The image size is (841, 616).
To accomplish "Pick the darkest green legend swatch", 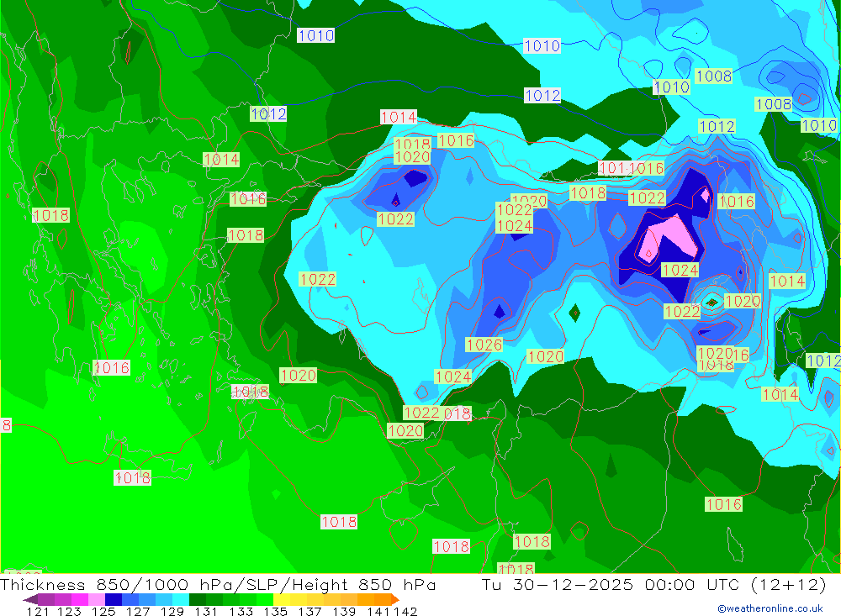I will point(198,599).
